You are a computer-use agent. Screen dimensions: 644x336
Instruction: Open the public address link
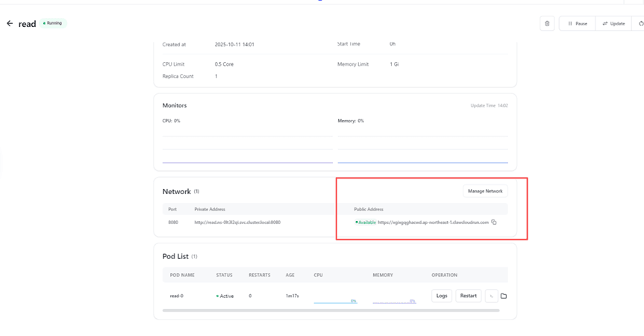pos(433,223)
